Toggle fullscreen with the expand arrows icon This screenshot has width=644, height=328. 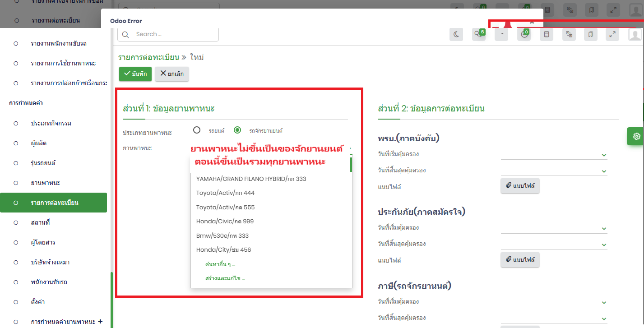(x=612, y=34)
